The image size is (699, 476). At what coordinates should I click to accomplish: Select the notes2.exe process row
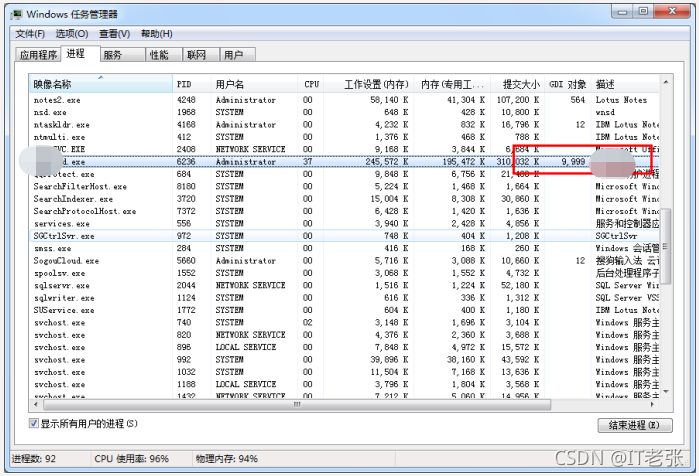[345, 100]
